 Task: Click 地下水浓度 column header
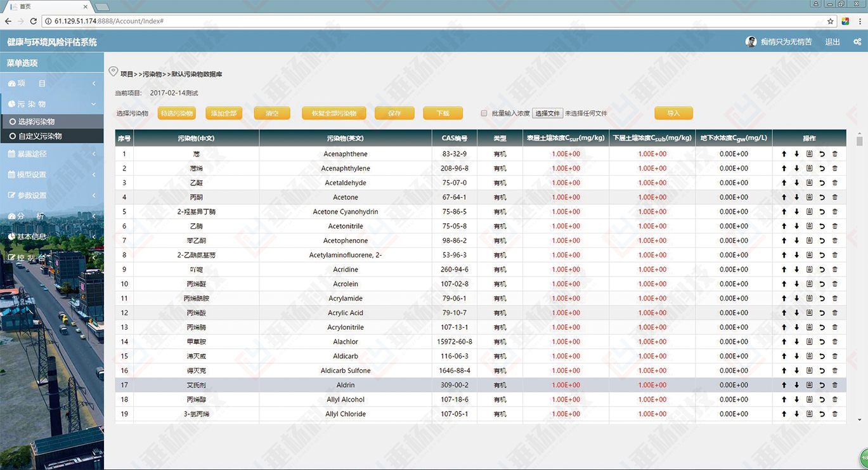(734, 138)
